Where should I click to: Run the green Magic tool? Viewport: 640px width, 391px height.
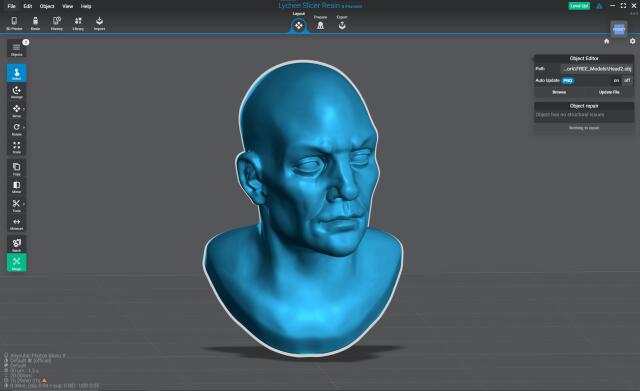pyautogui.click(x=17, y=263)
